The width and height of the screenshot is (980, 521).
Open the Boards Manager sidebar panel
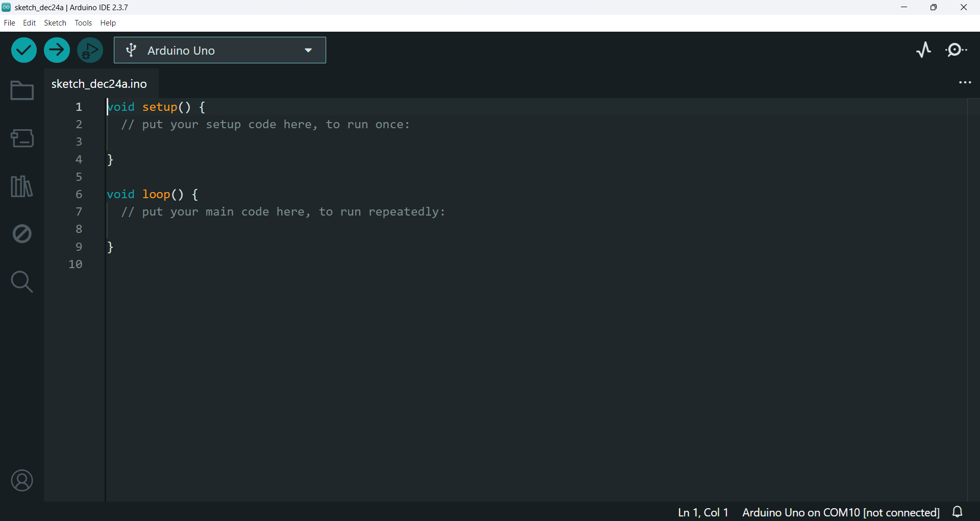(22, 138)
